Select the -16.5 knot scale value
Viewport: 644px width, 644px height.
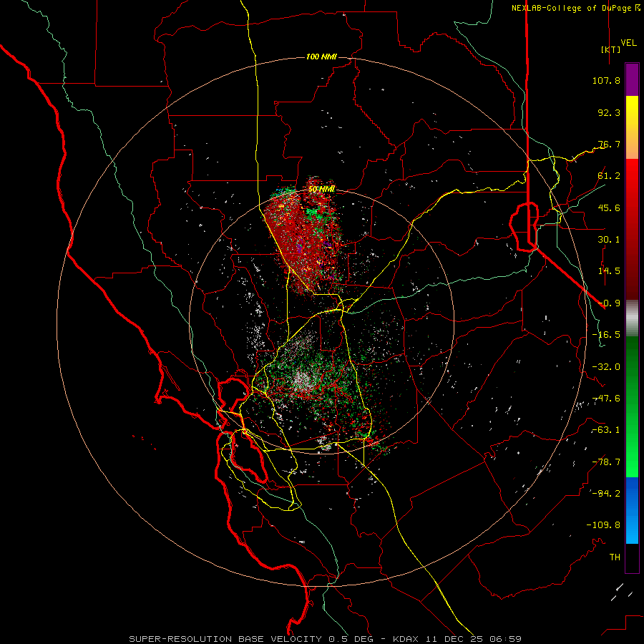tap(606, 335)
